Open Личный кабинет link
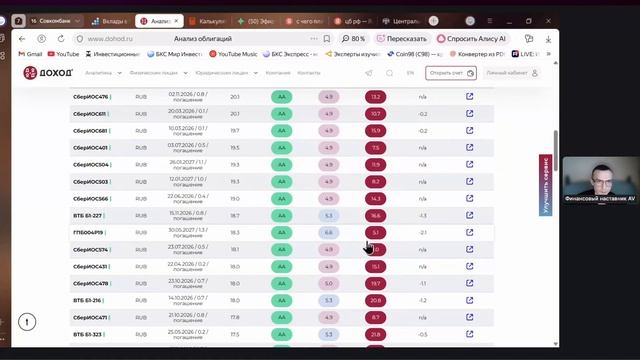The image size is (640, 360). click(512, 73)
